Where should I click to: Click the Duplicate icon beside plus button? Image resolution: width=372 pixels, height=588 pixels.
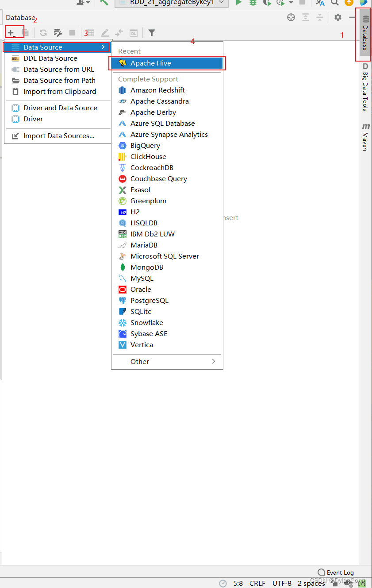click(x=26, y=33)
